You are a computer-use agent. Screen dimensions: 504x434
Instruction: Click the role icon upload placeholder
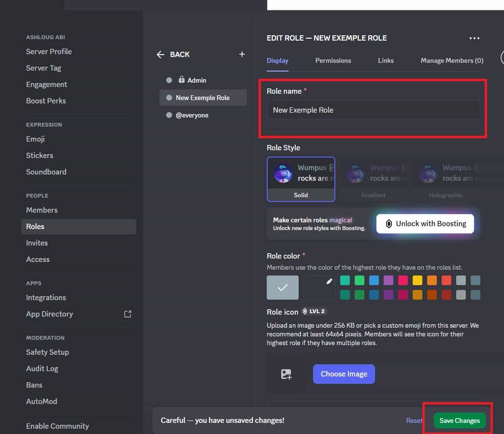tap(286, 374)
